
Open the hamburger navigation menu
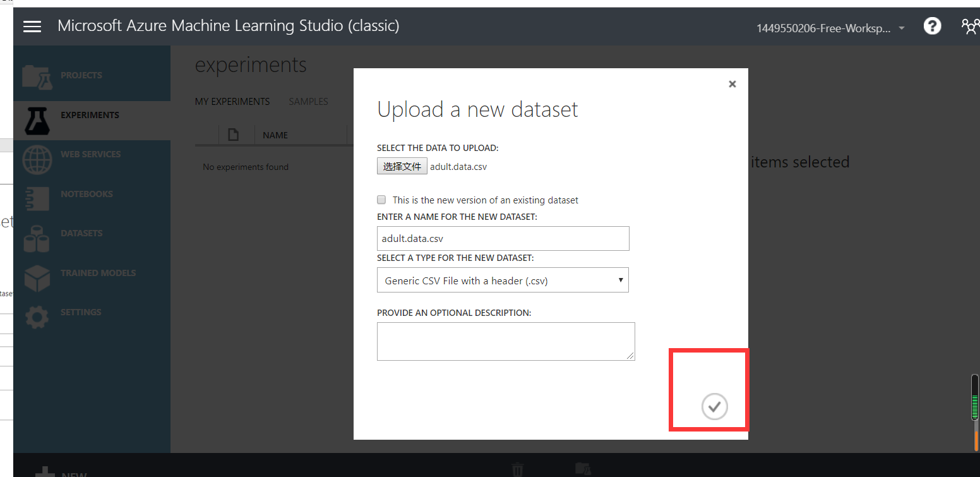32,27
